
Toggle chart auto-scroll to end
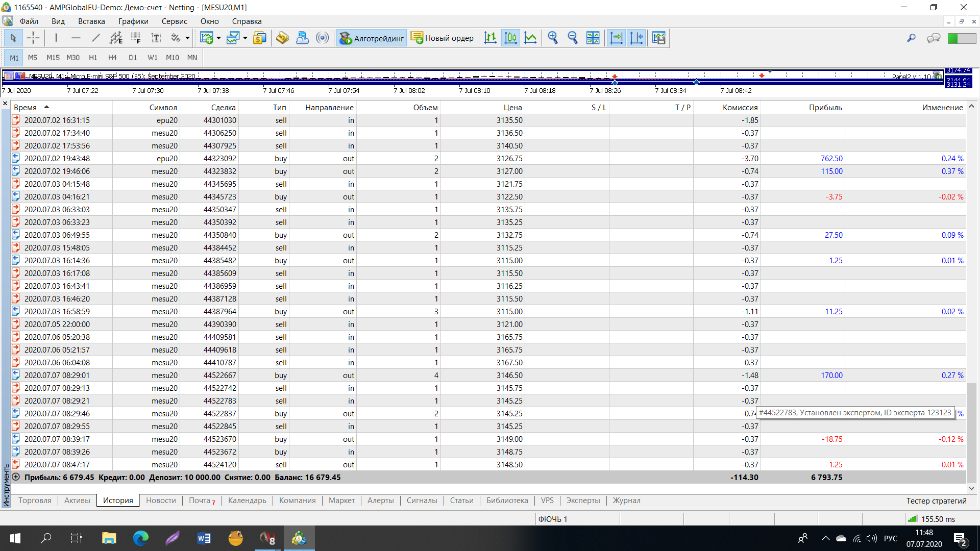pyautogui.click(x=617, y=38)
